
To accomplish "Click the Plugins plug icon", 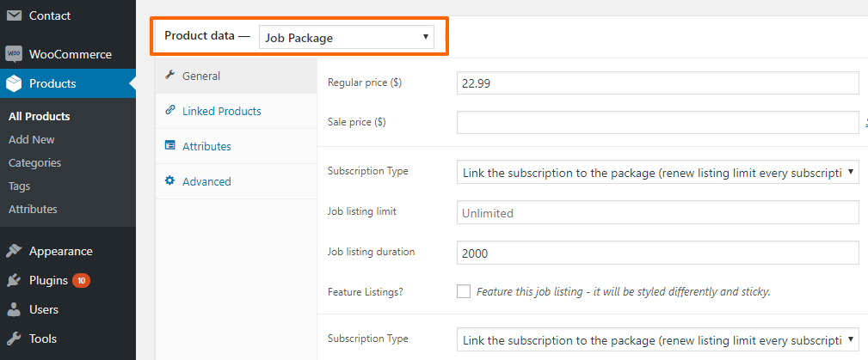I will pos(14,281).
